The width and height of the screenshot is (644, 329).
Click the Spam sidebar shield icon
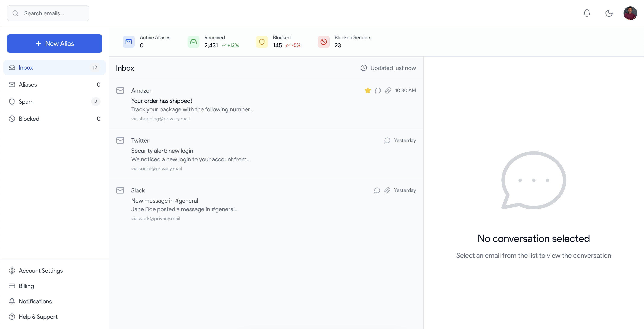coord(12,102)
